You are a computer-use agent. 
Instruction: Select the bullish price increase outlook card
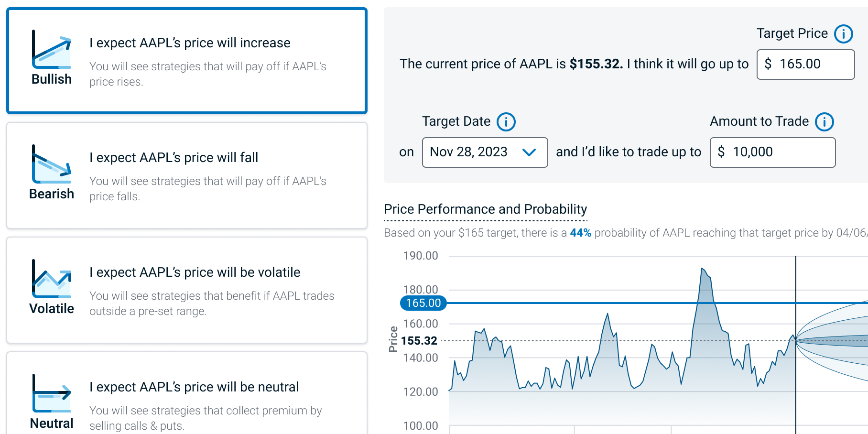(187, 61)
